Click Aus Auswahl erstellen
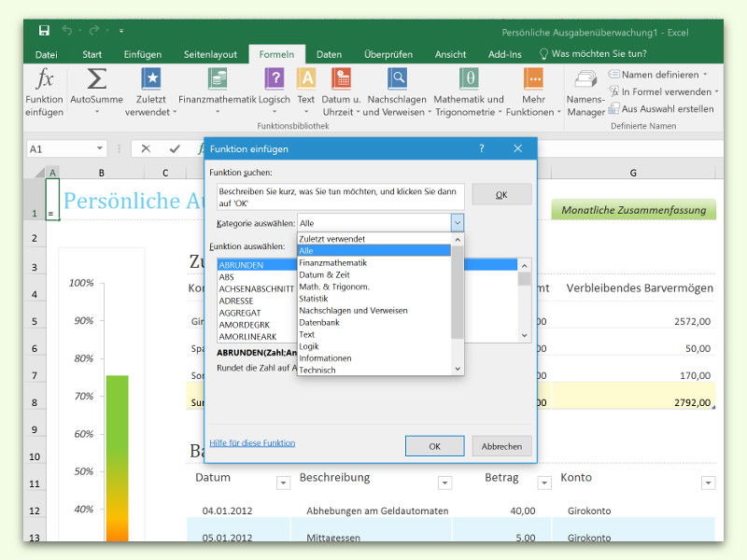Viewport: 747px width, 560px height. coord(661,109)
